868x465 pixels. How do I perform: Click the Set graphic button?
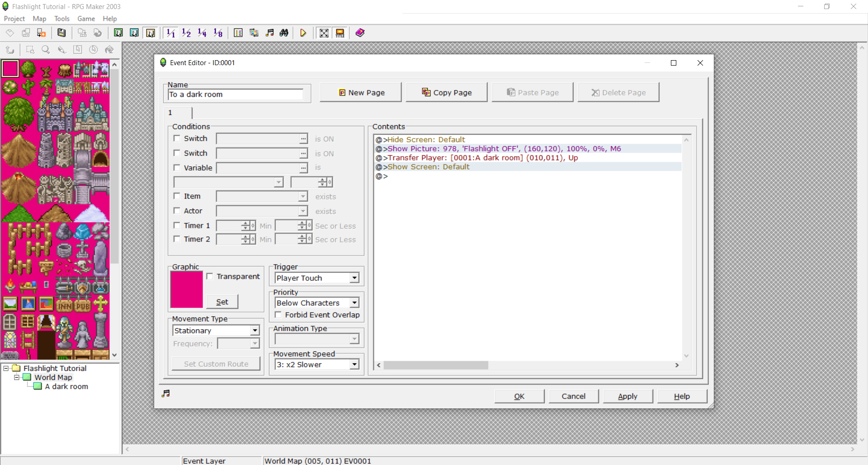[222, 302]
